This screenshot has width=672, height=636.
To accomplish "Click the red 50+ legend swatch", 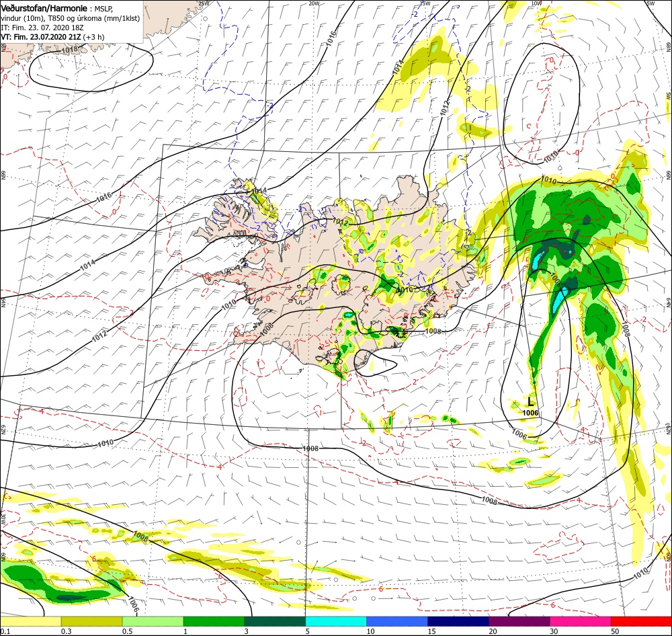I will coord(641,621).
